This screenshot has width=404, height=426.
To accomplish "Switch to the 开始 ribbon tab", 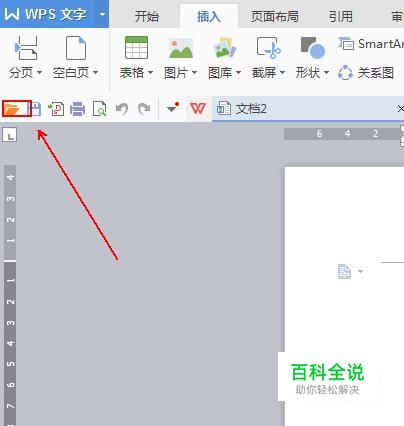I will [x=146, y=16].
